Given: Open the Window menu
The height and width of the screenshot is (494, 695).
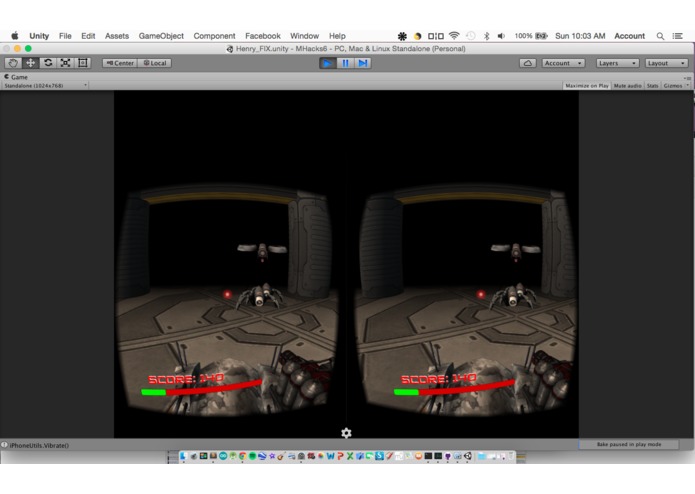Looking at the screenshot, I should tap(305, 36).
